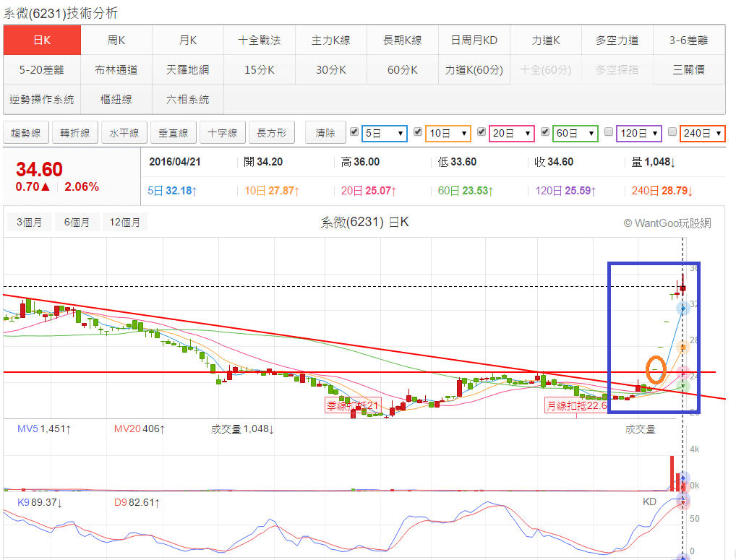Expand the 60日 moving average dropdown

click(x=575, y=134)
